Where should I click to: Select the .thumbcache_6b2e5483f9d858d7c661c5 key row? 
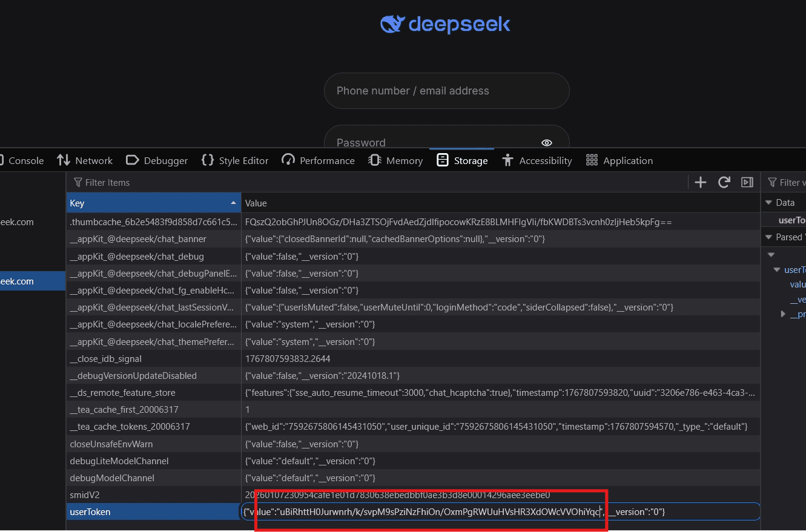154,222
